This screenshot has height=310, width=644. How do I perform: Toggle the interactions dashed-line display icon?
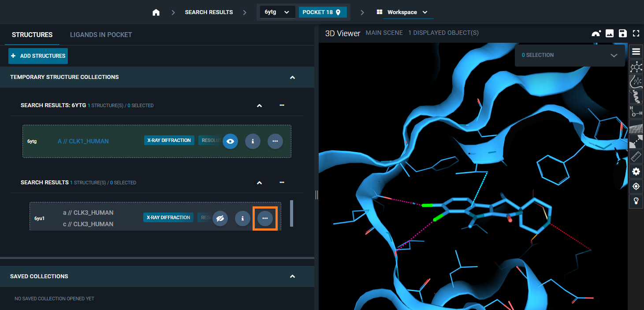pos(636,142)
